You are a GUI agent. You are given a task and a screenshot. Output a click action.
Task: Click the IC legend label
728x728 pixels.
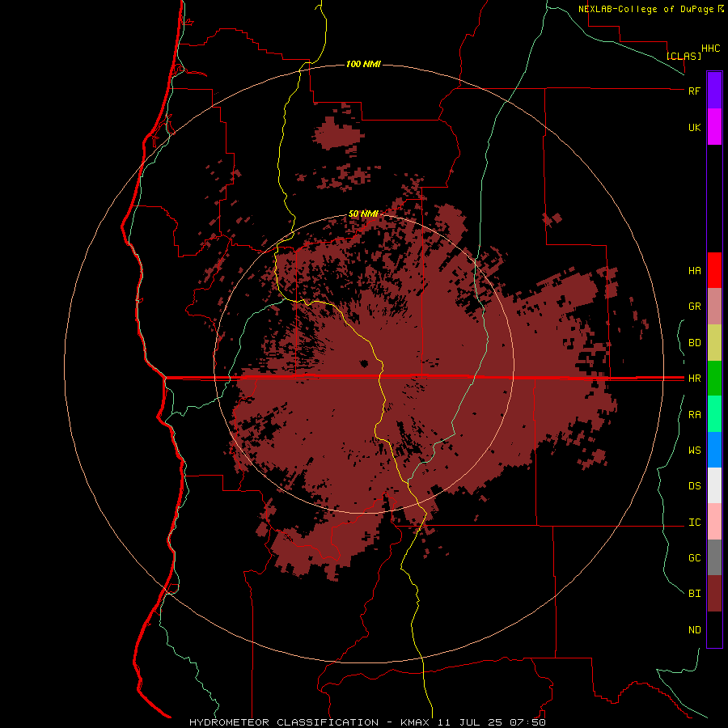(x=694, y=523)
